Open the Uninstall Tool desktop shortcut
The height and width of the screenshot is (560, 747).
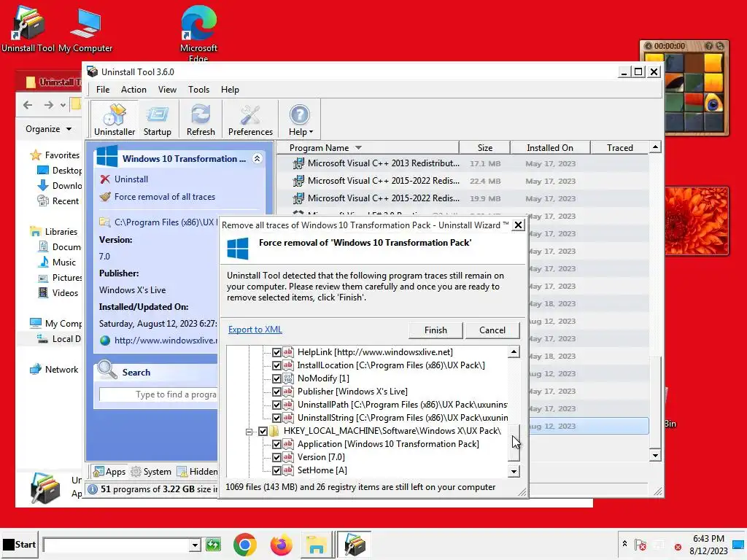coord(28,28)
